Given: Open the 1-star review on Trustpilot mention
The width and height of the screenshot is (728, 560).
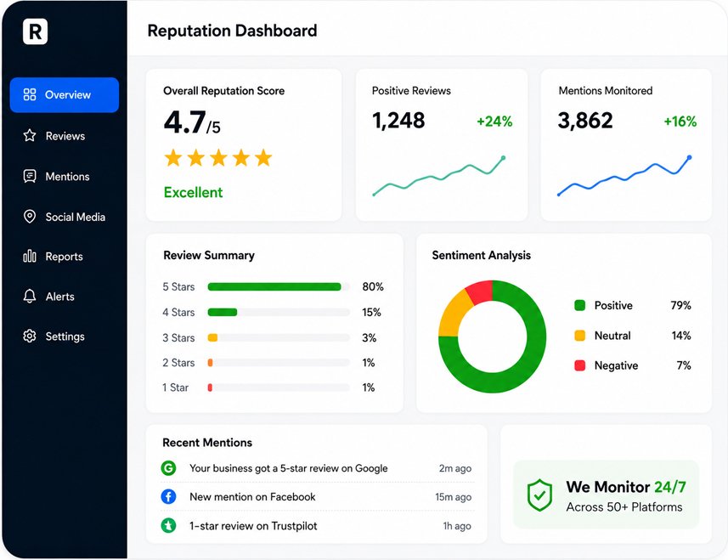Looking at the screenshot, I should pyautogui.click(x=316, y=526).
